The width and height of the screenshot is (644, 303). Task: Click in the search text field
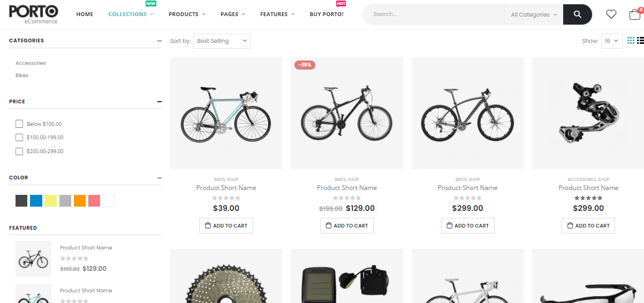434,14
